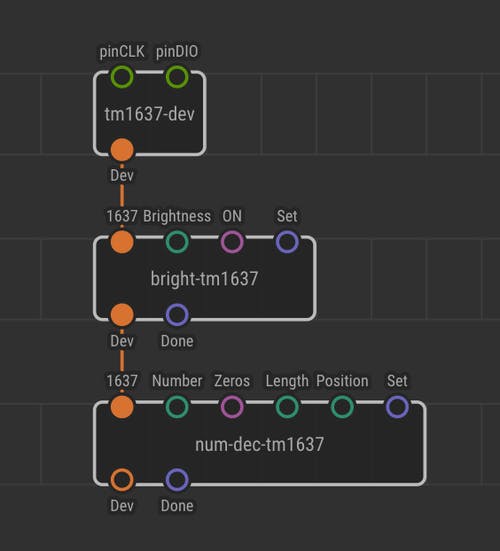Click the Dev output pin of tm1637-dev
Image resolution: width=500 pixels, height=551 pixels.
(122, 150)
